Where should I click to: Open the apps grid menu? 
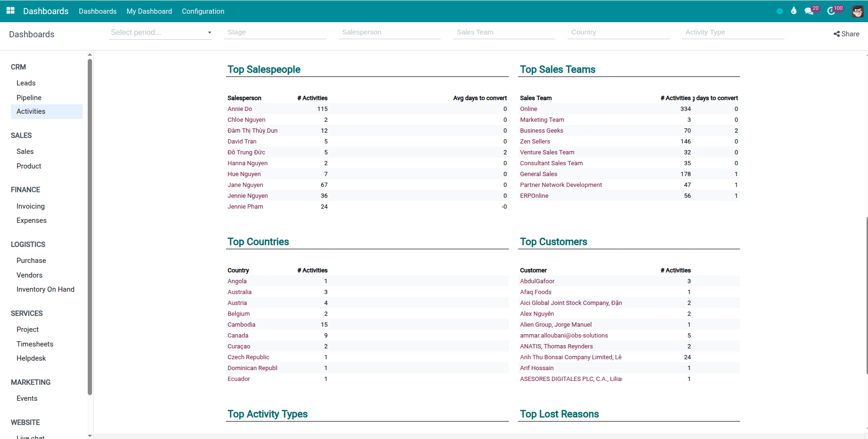coord(10,11)
